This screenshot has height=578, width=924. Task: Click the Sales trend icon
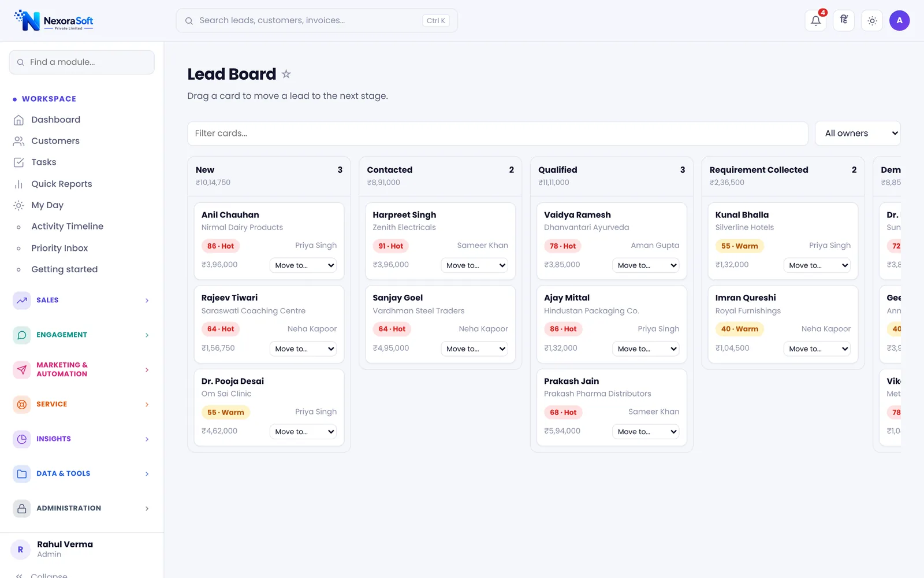coord(22,301)
